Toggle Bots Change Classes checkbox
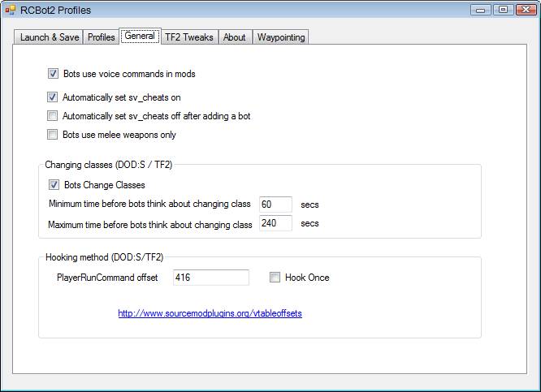Screen dimensions: 541x392 pyautogui.click(x=54, y=185)
